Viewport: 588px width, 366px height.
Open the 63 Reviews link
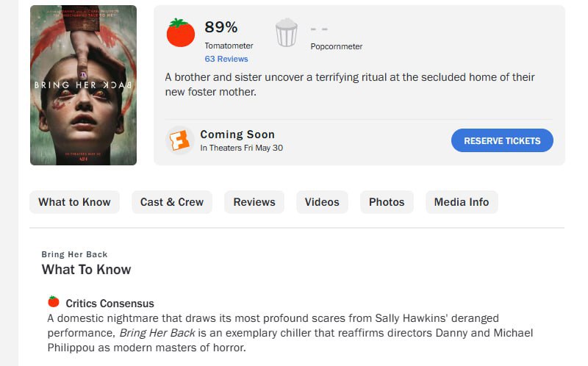226,59
